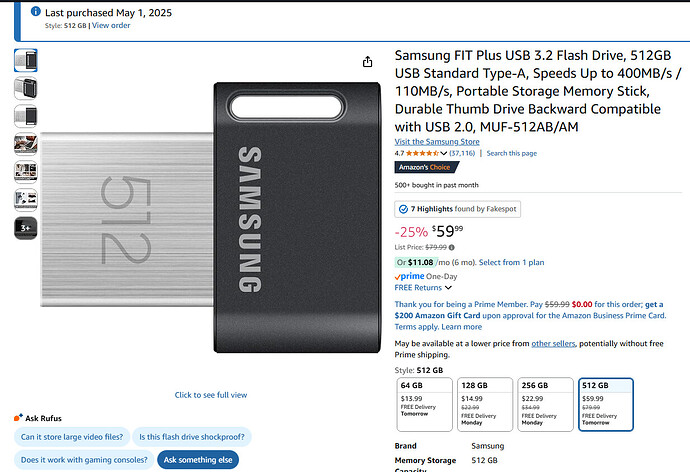Click the share icon above product image

[x=367, y=62]
